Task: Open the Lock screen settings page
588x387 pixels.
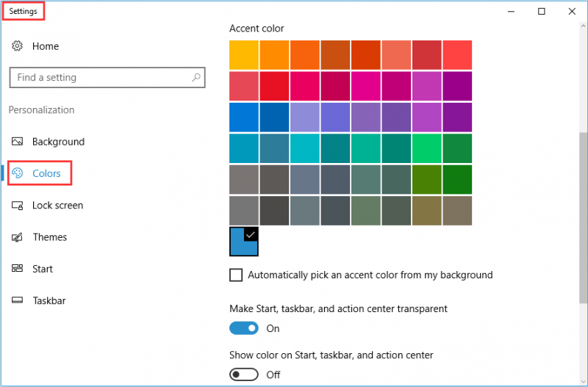Action: tap(58, 206)
